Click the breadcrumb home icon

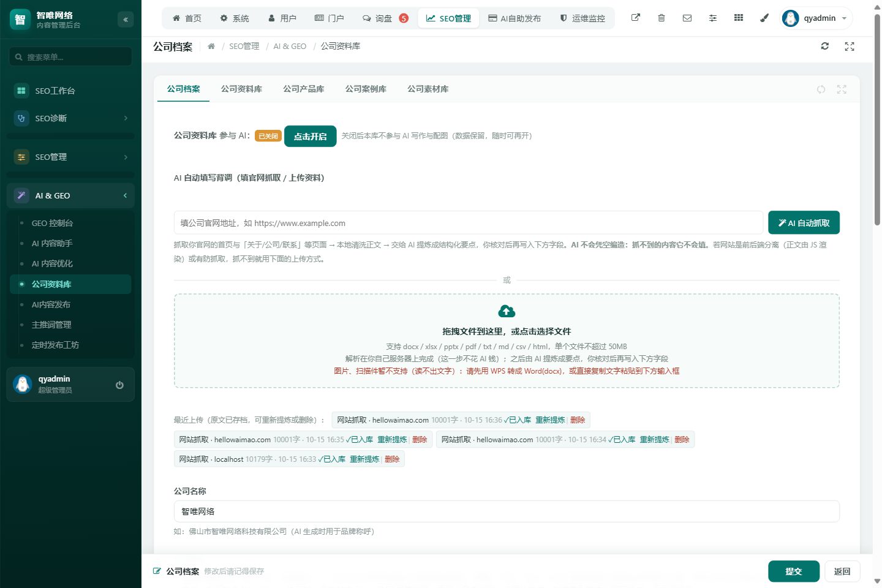coord(211,46)
